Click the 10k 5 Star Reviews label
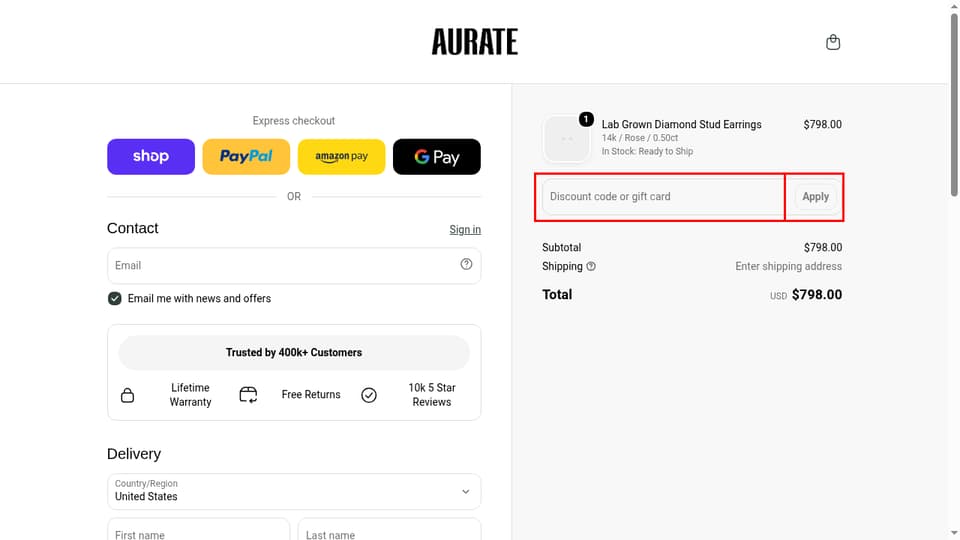960x540 pixels. (432, 395)
